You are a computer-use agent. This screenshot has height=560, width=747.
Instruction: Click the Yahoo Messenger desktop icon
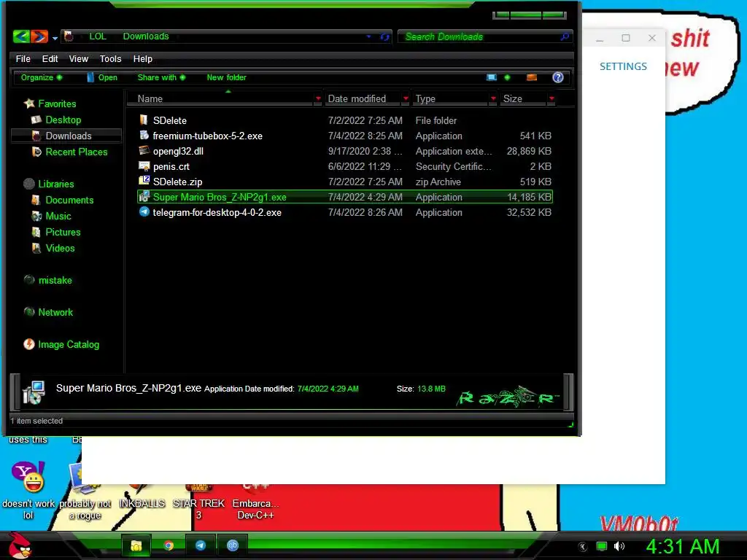coord(28,477)
